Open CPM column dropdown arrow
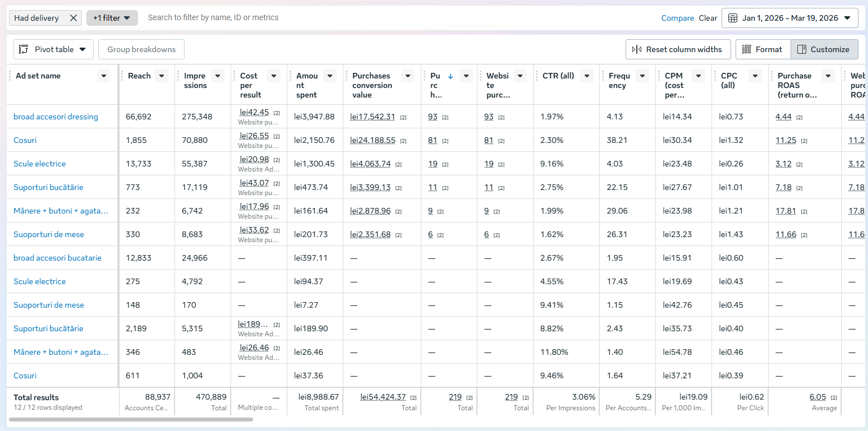 pos(699,76)
